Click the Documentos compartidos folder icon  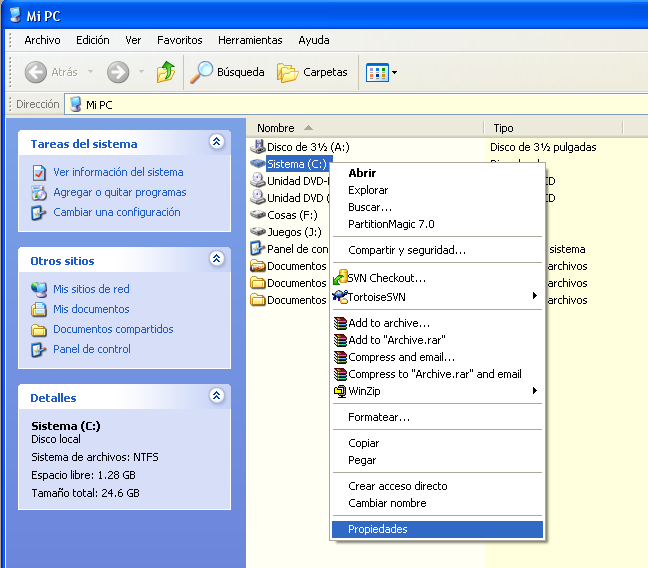coord(39,330)
